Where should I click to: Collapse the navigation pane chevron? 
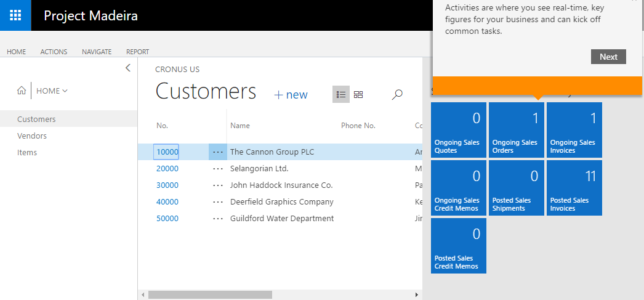click(x=127, y=68)
